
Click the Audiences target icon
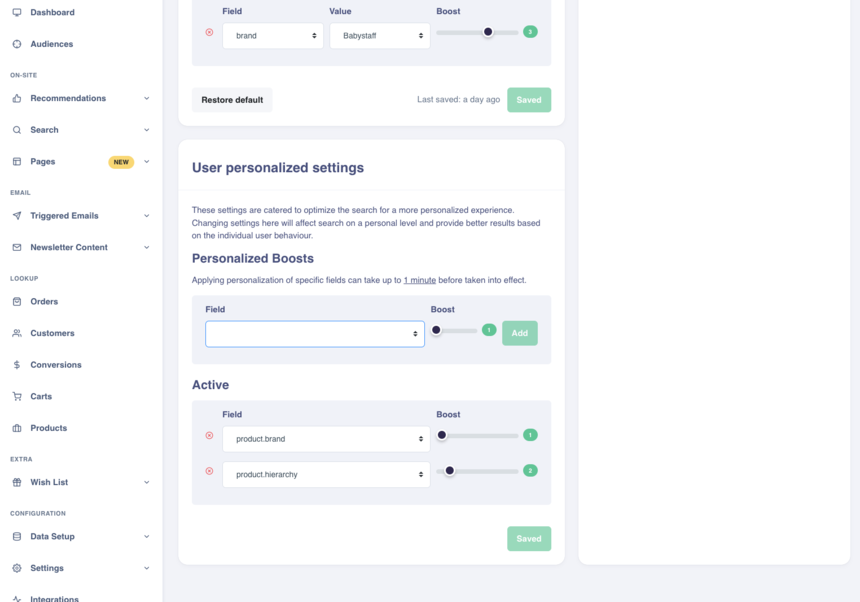17,44
